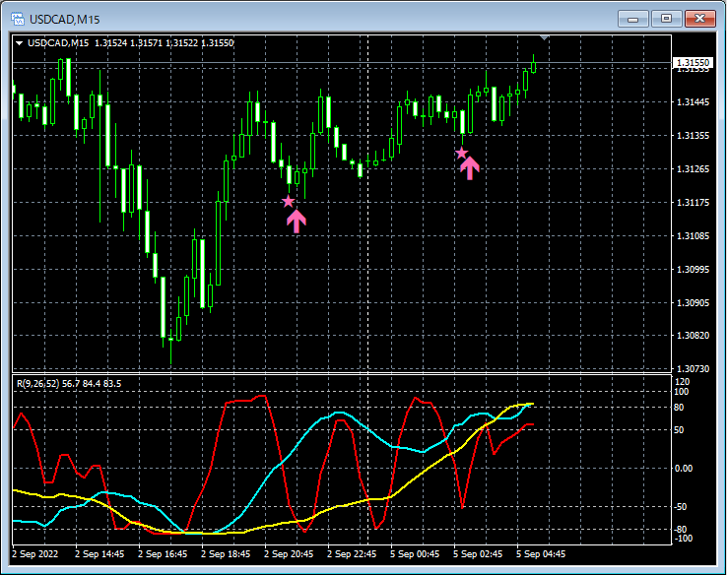The width and height of the screenshot is (728, 575).
Task: Expand the USDCAD,M15 chart header triangle
Action: (20, 43)
